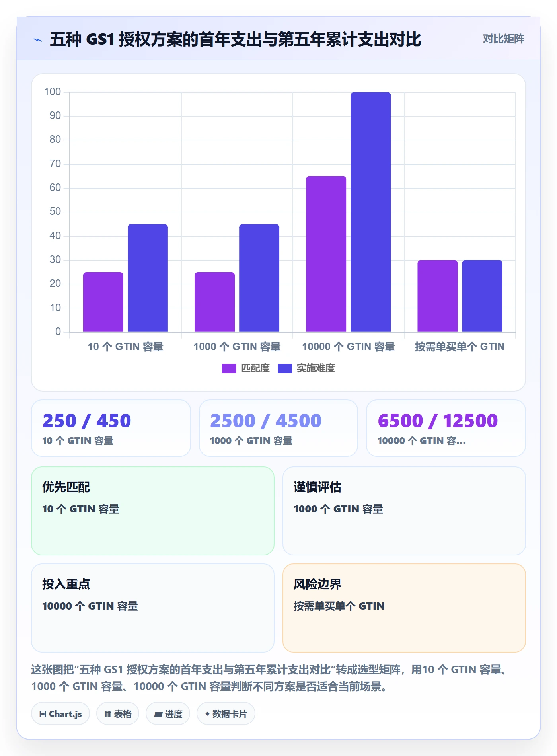Select the 250 / 450 stat value
The image size is (557, 756).
point(87,421)
